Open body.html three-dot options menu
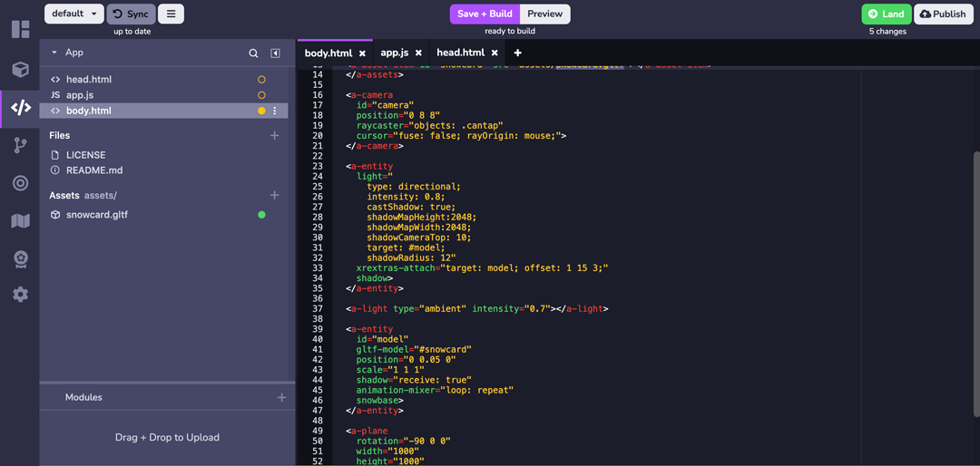Image resolution: width=980 pixels, height=466 pixels. tap(274, 111)
